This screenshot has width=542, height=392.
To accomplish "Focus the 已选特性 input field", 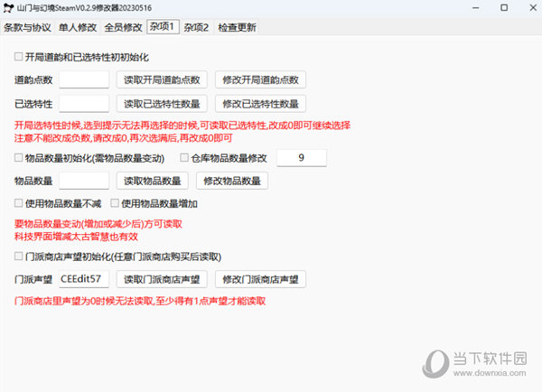I will pos(84,104).
